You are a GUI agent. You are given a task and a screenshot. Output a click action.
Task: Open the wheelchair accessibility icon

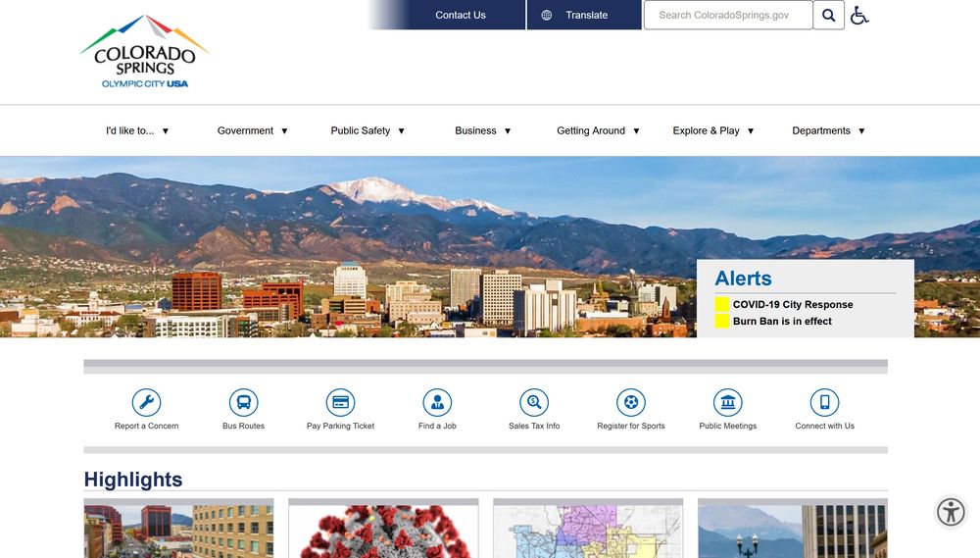[x=859, y=15]
